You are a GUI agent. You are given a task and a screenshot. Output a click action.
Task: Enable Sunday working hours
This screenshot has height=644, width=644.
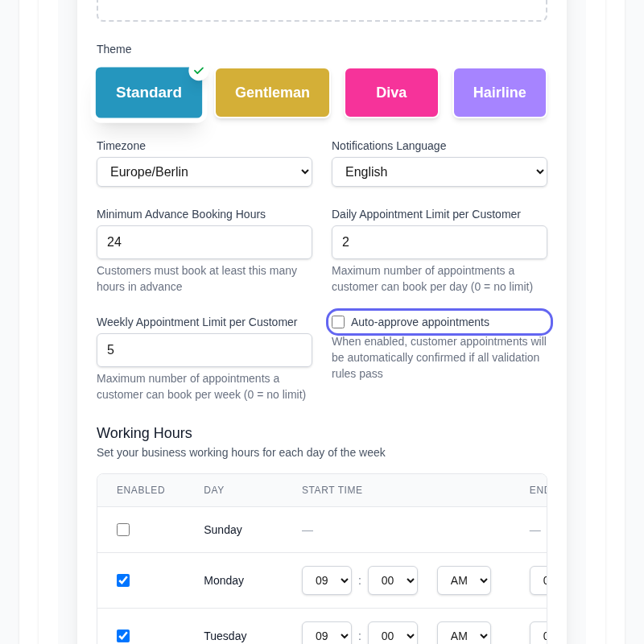tap(123, 530)
